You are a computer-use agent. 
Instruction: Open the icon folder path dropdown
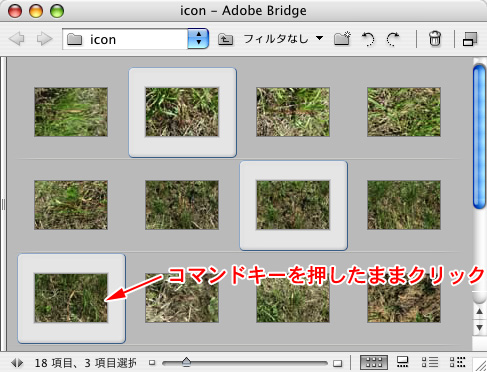(198, 39)
